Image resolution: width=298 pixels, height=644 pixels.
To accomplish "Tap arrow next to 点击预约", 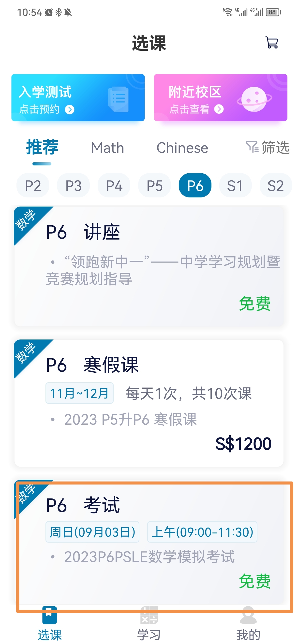I will tap(69, 110).
